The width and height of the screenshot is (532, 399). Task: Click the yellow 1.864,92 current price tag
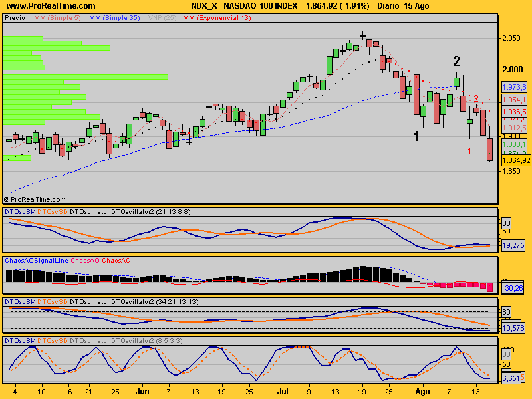coord(516,160)
